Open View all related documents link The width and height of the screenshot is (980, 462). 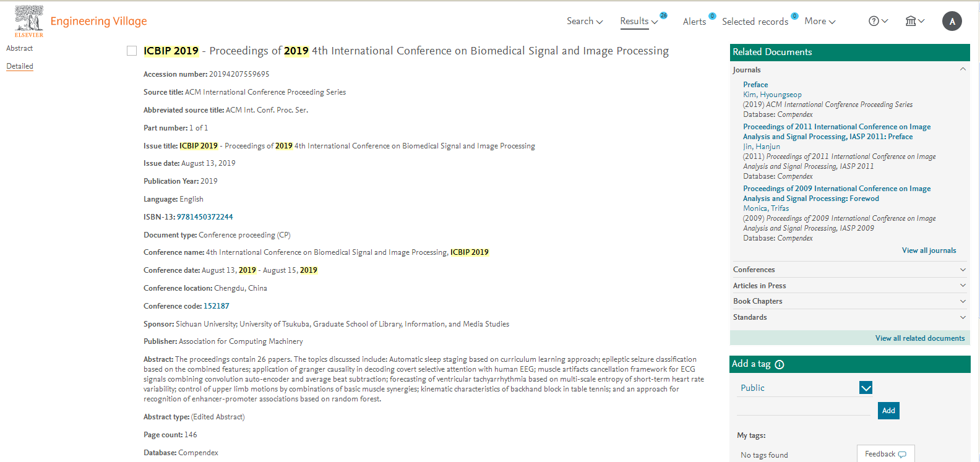click(919, 338)
